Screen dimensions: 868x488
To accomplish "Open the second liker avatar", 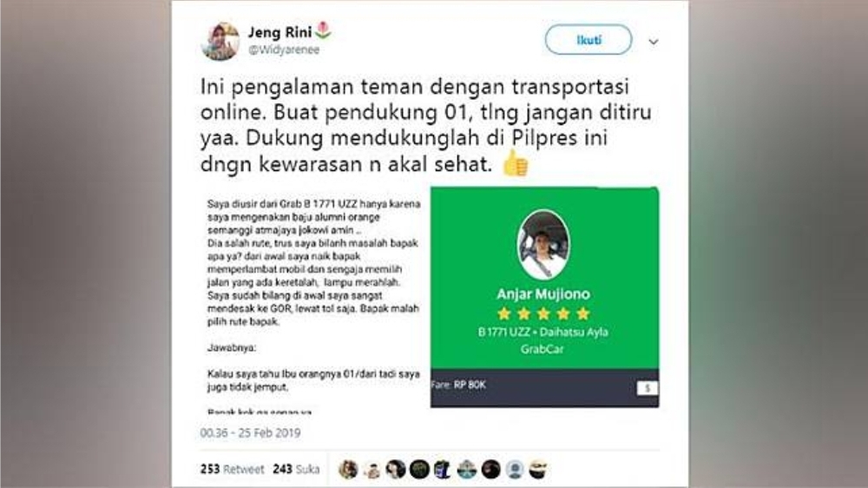I will tap(372, 469).
